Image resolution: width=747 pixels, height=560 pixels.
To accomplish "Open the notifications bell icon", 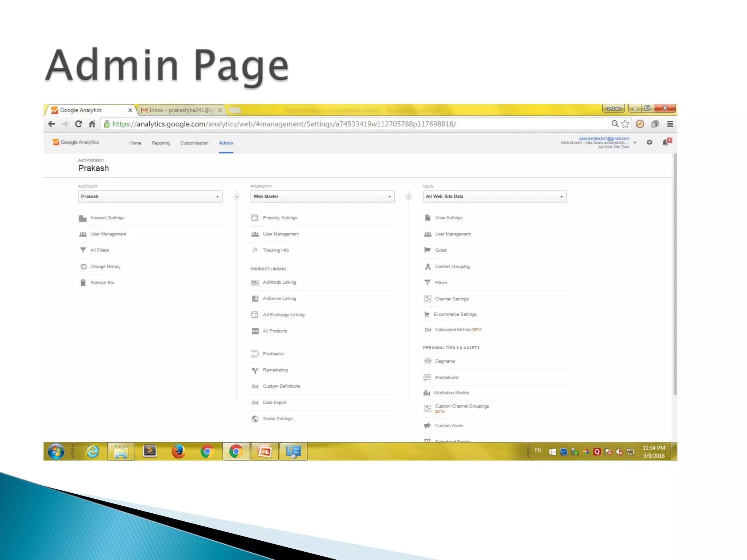I will tap(666, 142).
